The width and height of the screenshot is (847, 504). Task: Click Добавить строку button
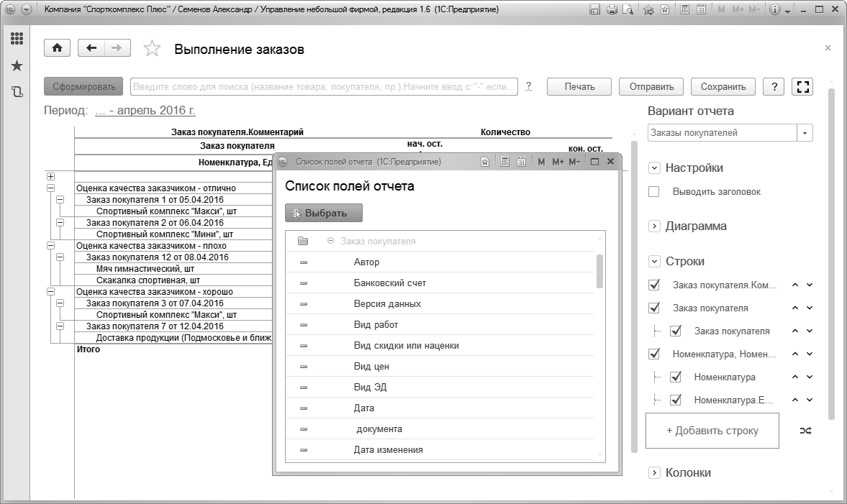(712, 431)
